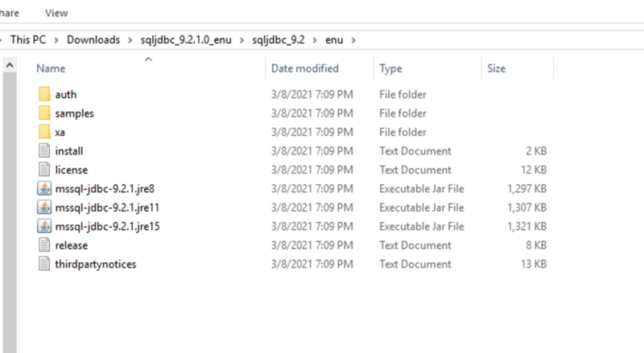Sort files by Type column
The image size is (644, 353).
point(390,69)
